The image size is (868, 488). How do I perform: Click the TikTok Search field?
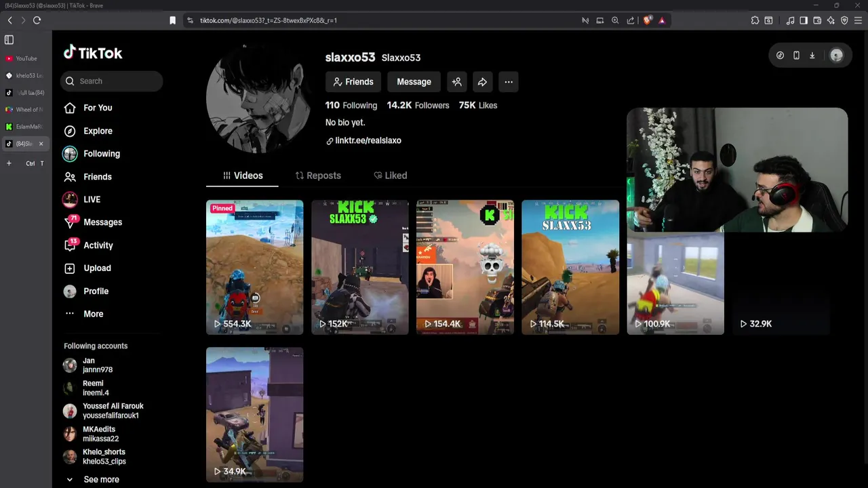click(x=112, y=81)
